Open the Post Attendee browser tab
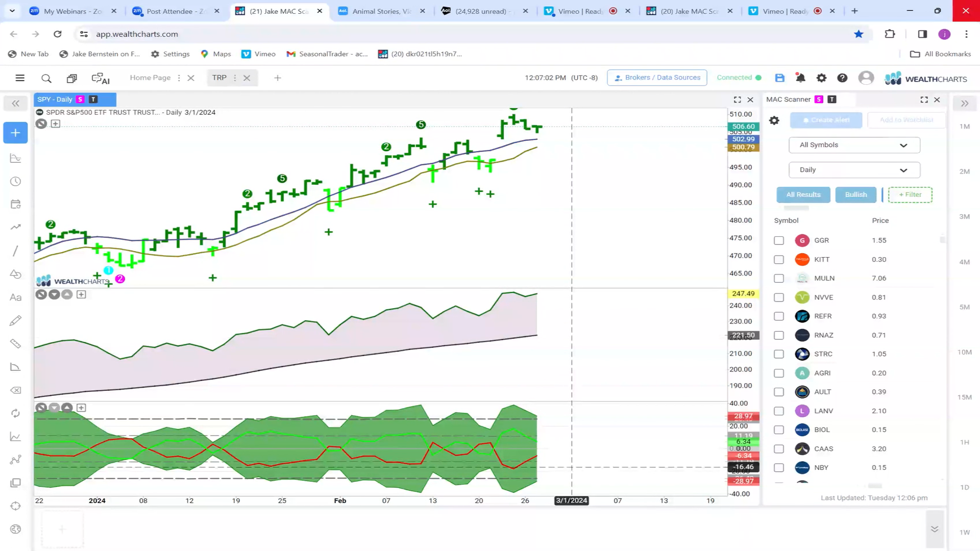This screenshot has width=980, height=551. pyautogui.click(x=176, y=11)
